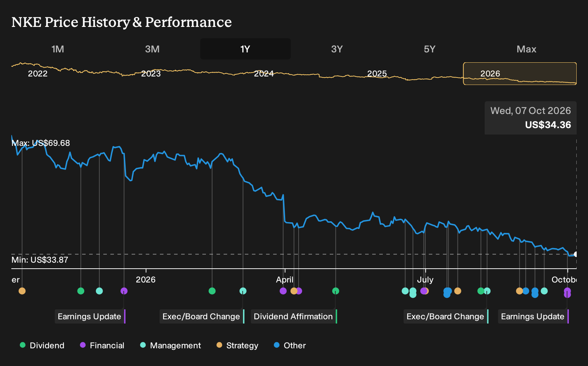This screenshot has height=366, width=588.
Task: Click the 2025 label in overview chart
Action: tap(377, 74)
